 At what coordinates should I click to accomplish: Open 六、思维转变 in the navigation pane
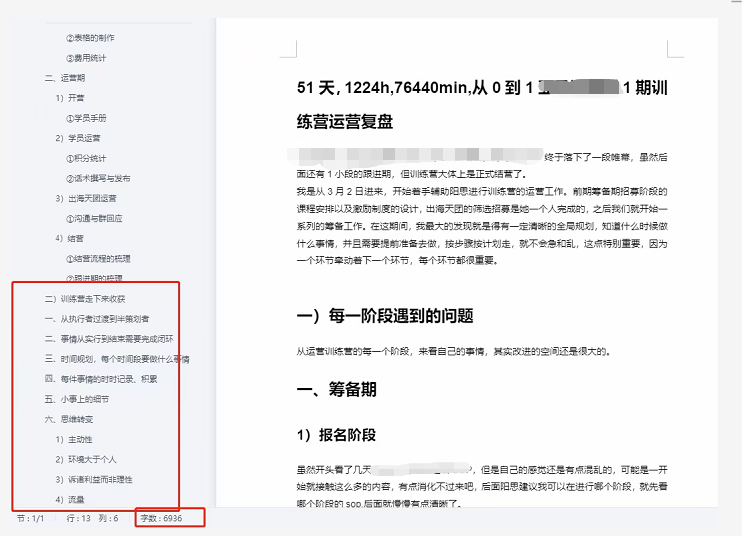click(69, 419)
